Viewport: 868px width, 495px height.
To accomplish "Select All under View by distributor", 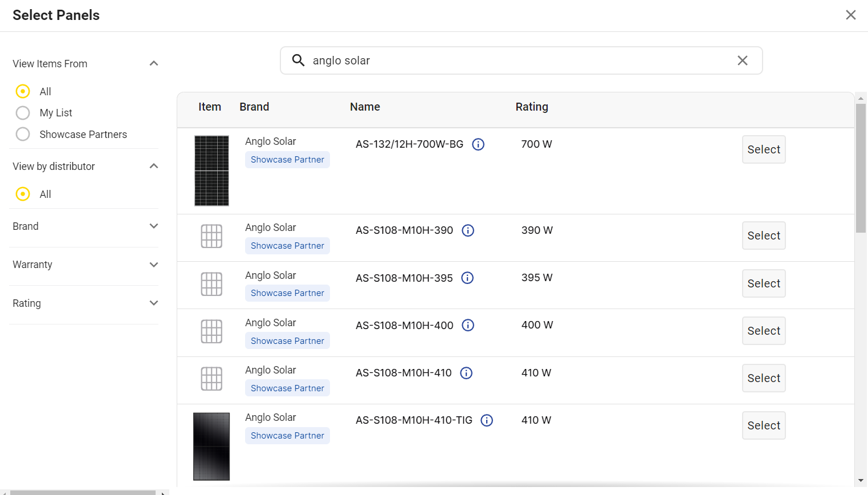I will pyautogui.click(x=23, y=194).
